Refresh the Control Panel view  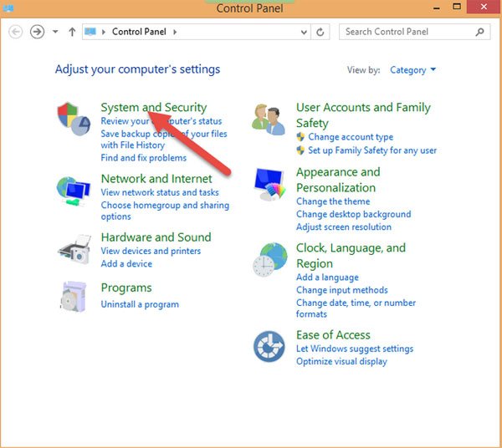click(320, 32)
